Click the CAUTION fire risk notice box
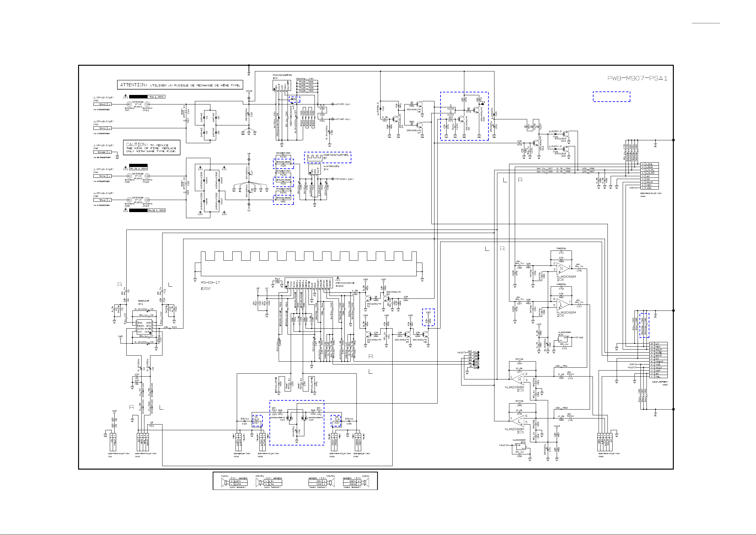Screen dimensions: 756x535 pos(151,148)
